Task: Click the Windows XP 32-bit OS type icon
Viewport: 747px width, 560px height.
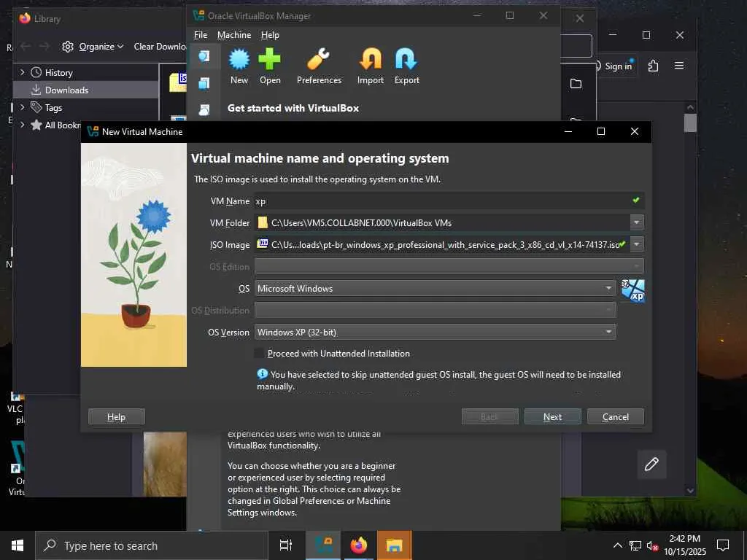Action: tap(633, 290)
